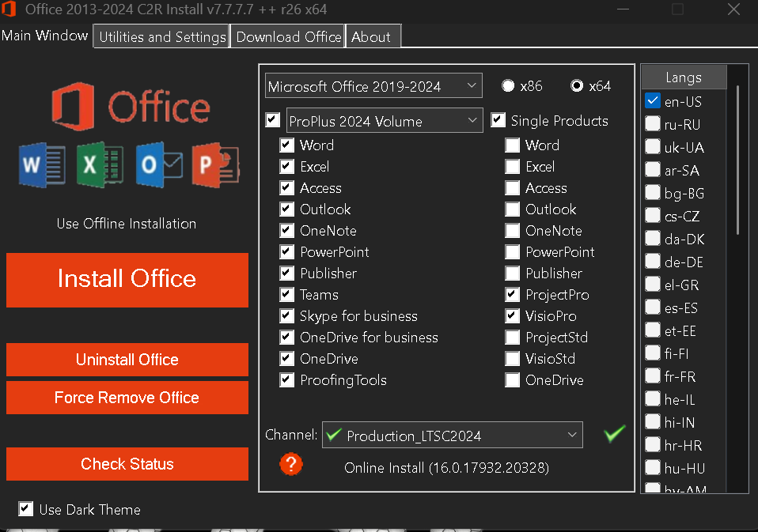Uncheck the VisioPro single product

[x=513, y=315]
